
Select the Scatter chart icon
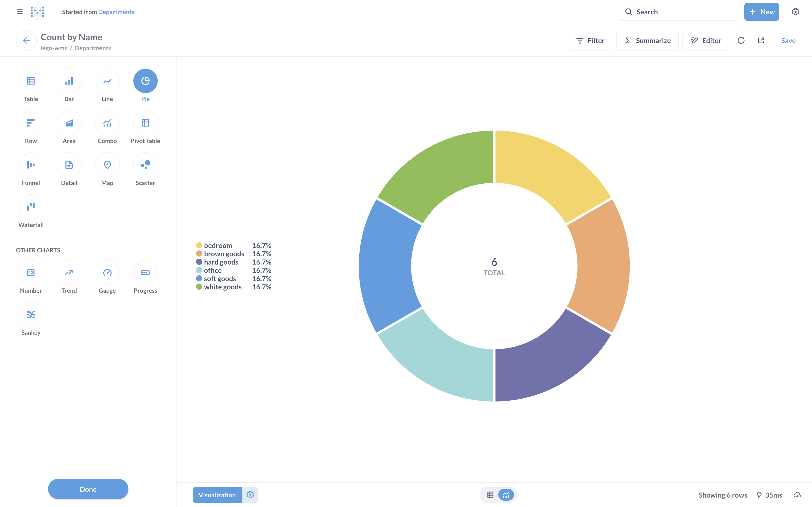145,165
